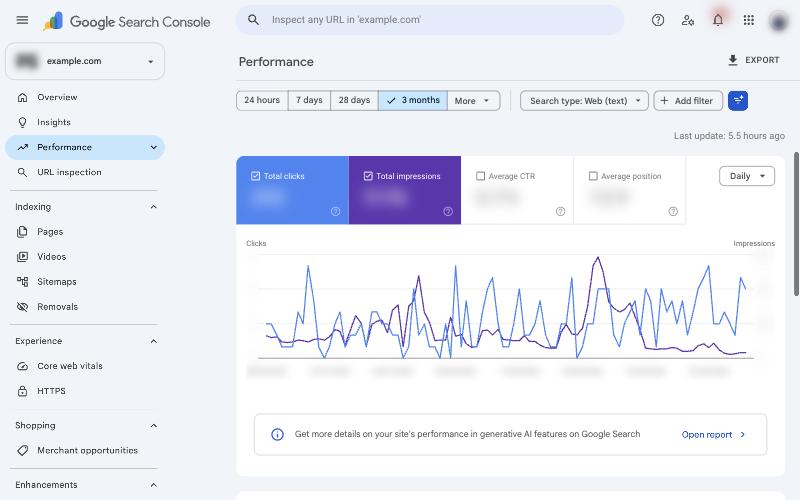Screen dimensions: 800x500
Task: Click the Sitemaps tree icon
Action: [22, 282]
